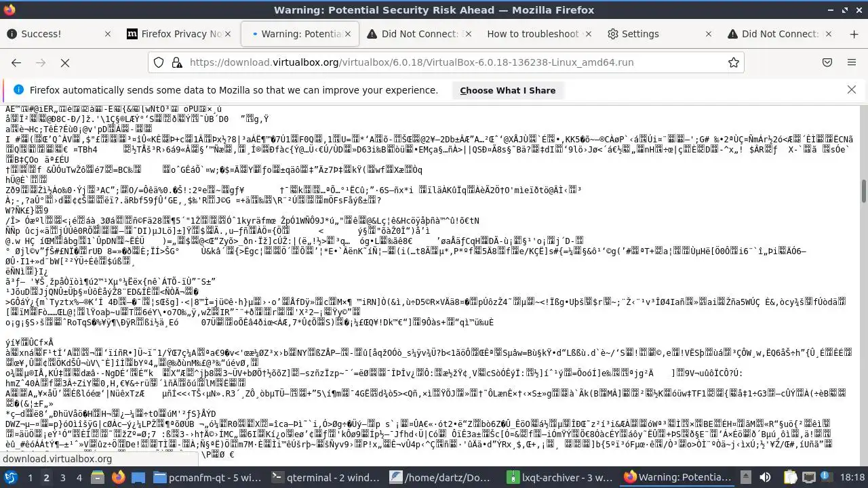Click Choose What I Share button

click(507, 90)
